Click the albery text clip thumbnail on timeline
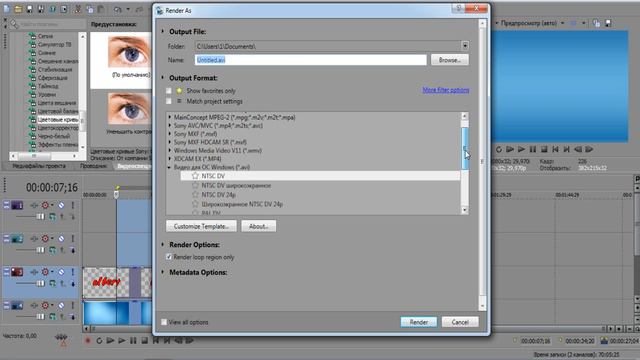Viewport: 640px width, 360px height. click(106, 282)
